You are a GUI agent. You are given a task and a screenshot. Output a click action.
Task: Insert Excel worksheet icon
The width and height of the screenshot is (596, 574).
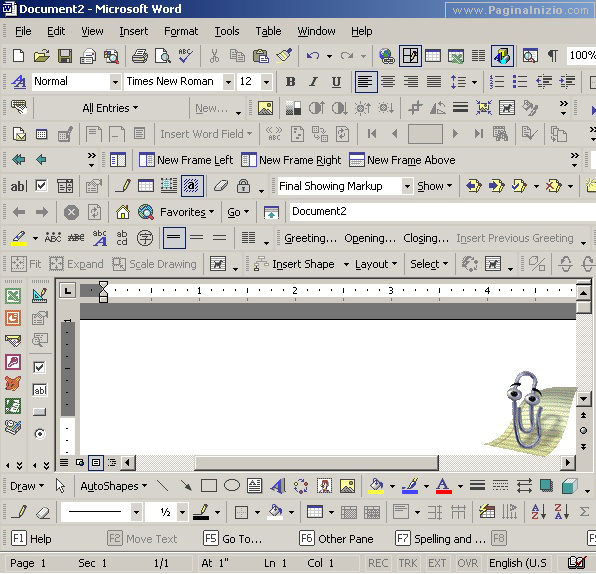coord(456,56)
